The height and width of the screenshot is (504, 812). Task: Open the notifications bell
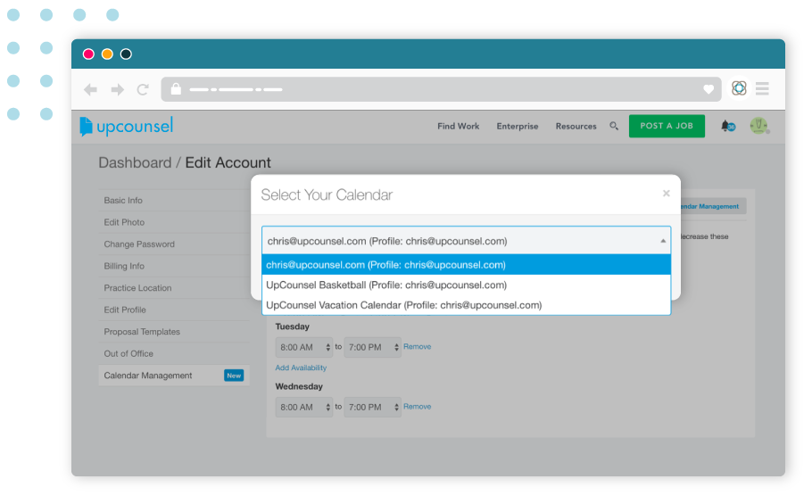727,126
